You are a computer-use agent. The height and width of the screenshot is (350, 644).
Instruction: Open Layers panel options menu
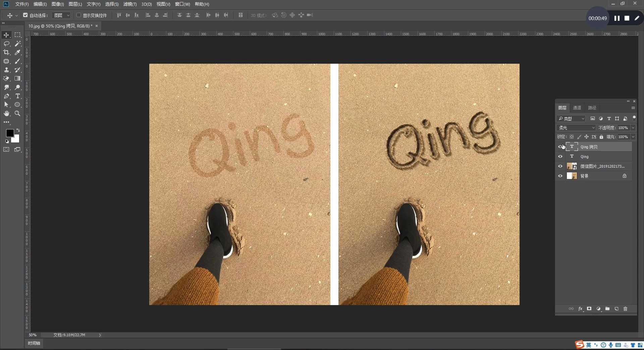[633, 108]
